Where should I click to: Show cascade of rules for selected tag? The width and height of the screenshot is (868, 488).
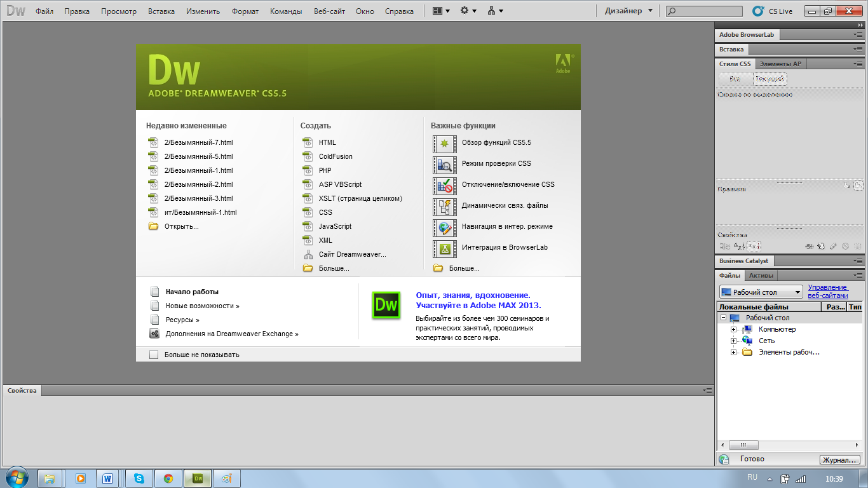(x=858, y=186)
